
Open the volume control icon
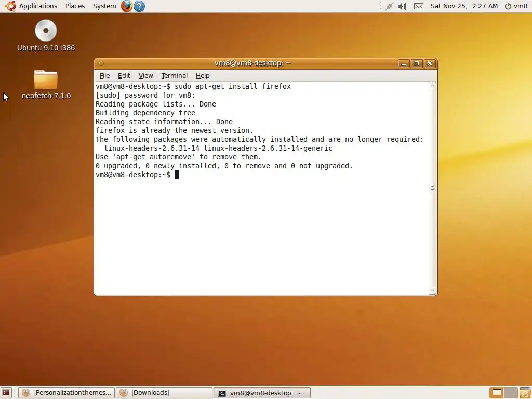tap(403, 6)
